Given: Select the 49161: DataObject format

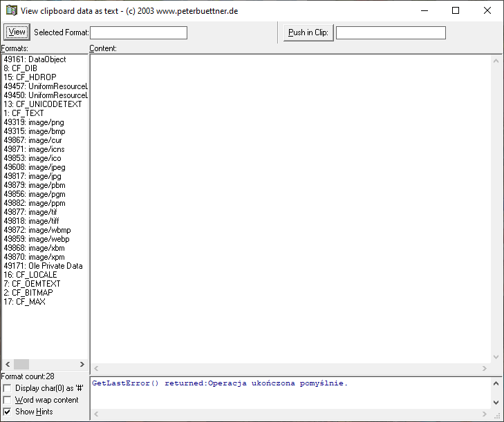Looking at the screenshot, I should tap(35, 59).
